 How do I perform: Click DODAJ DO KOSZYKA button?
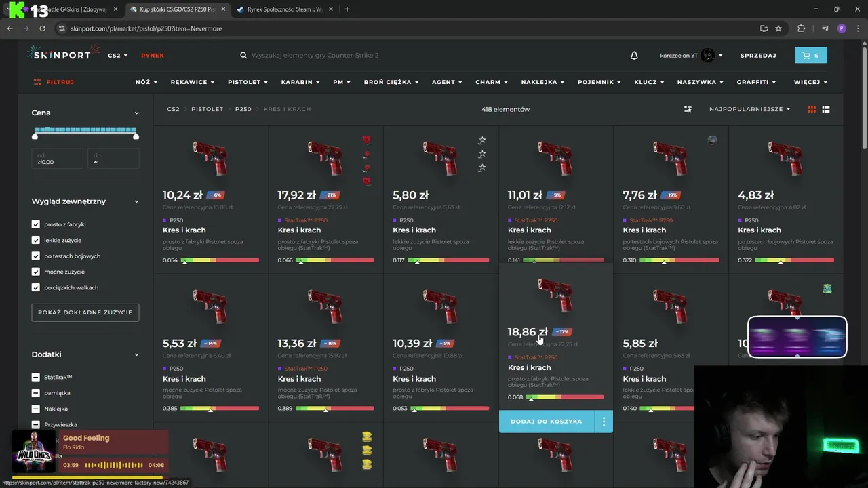[x=547, y=422]
